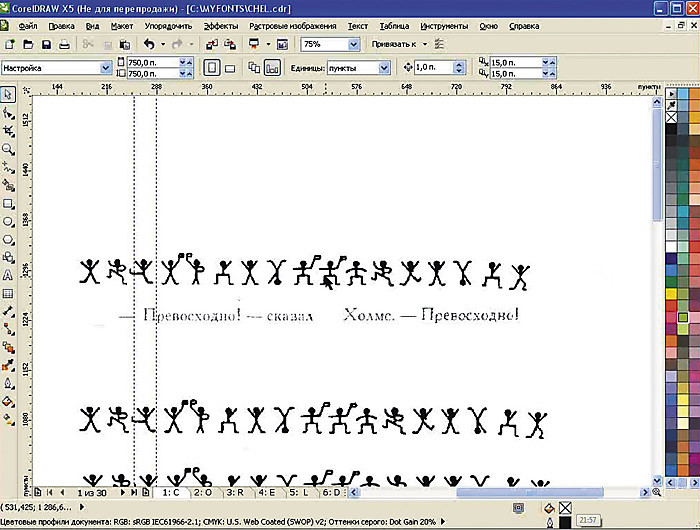Select the Pick tool in toolbox
700x530 pixels.
point(8,94)
